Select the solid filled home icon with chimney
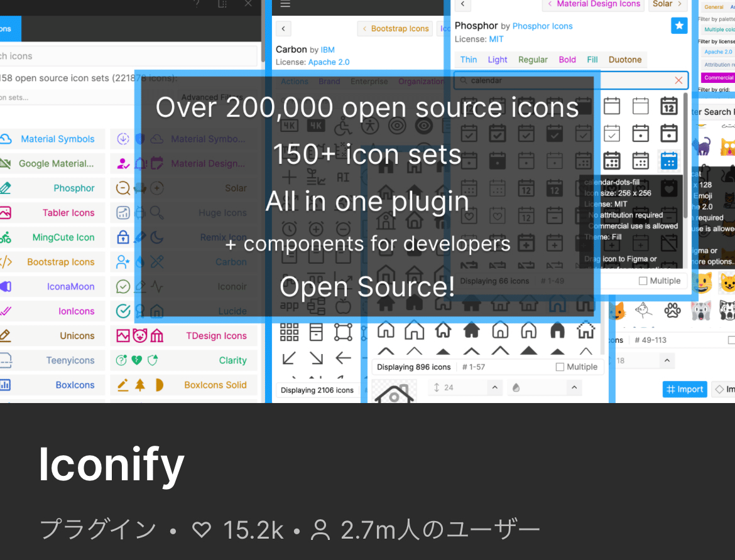This screenshot has width=735, height=560. (472, 330)
